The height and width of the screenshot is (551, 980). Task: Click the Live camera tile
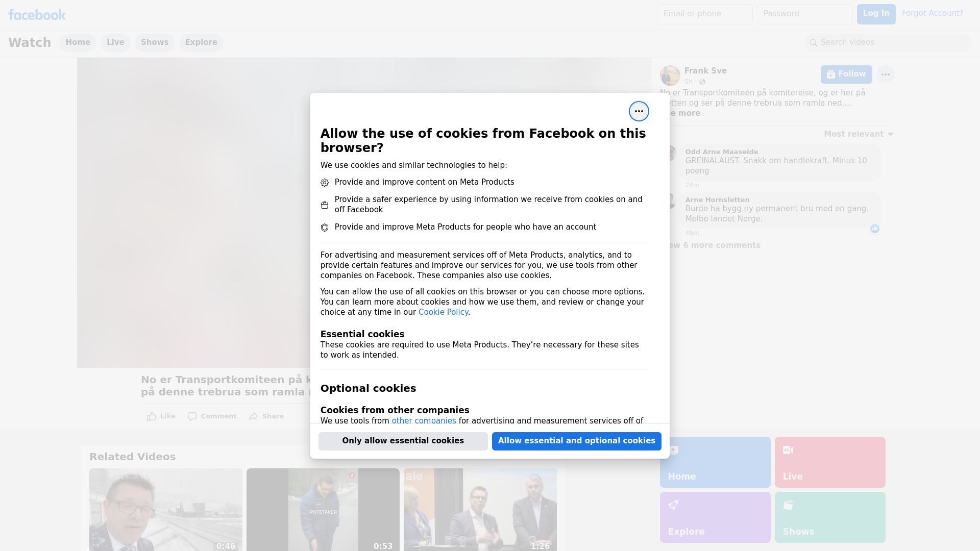tap(830, 462)
